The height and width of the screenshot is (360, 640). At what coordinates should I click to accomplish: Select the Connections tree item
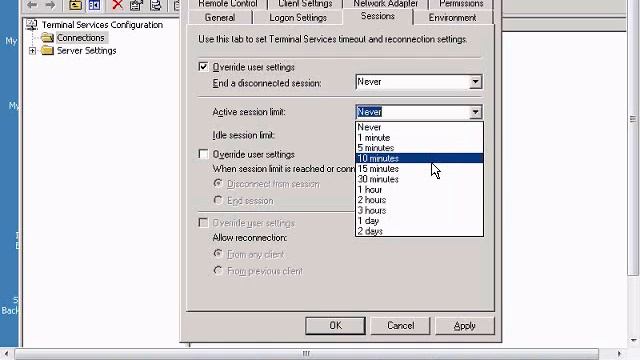coord(80,38)
